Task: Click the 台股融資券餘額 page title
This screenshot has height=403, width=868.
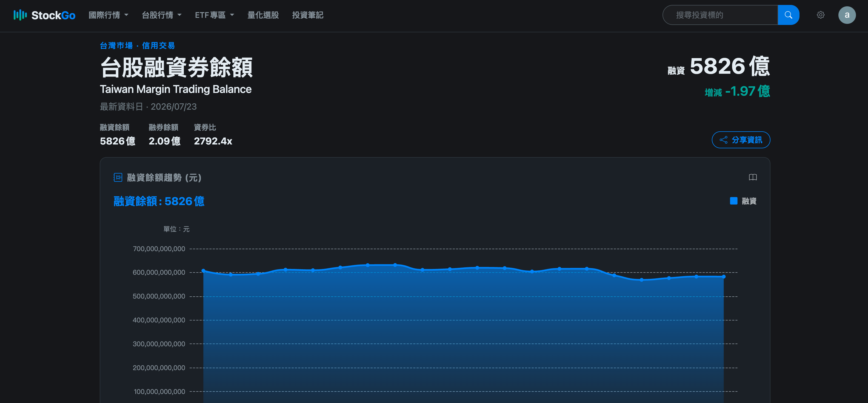Action: (x=176, y=67)
